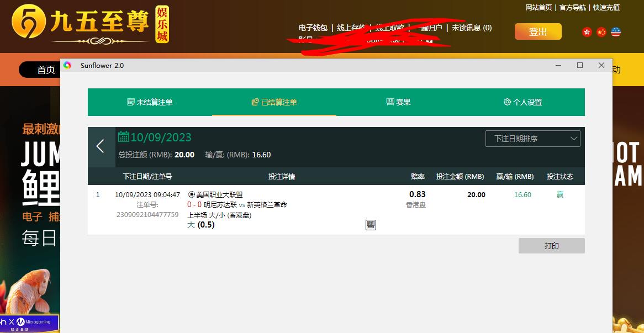644x333 pixels.
Task: Click the soccer ball league icon
Action: pos(192,194)
